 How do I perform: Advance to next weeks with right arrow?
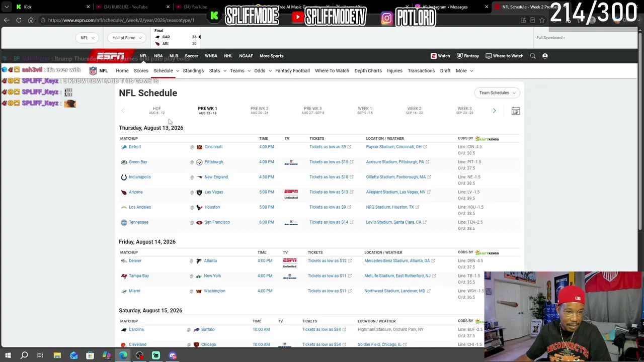[494, 111]
